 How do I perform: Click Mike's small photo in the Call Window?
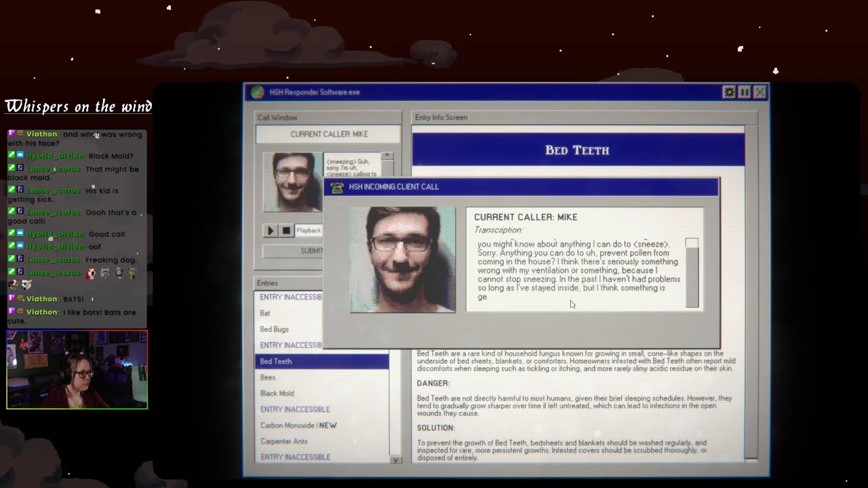(292, 182)
